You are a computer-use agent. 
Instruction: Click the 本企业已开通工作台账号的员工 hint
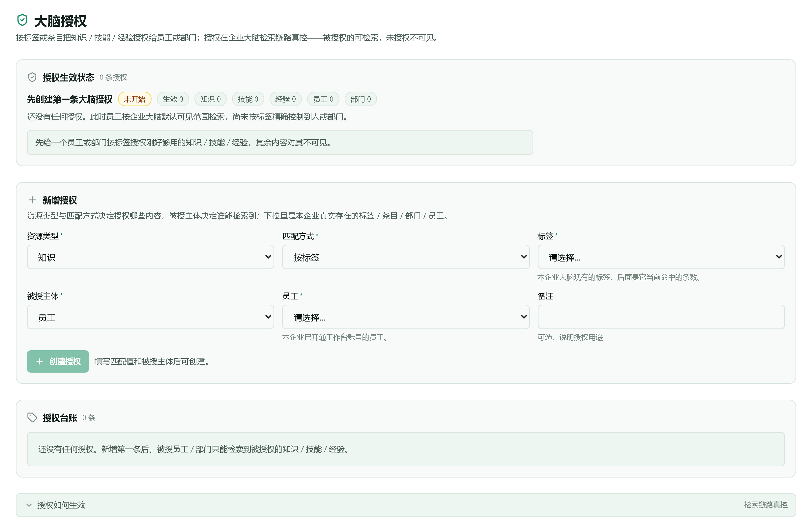pyautogui.click(x=335, y=337)
